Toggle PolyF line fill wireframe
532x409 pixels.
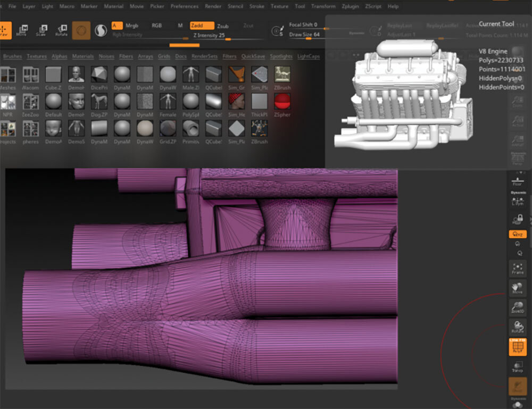(518, 347)
